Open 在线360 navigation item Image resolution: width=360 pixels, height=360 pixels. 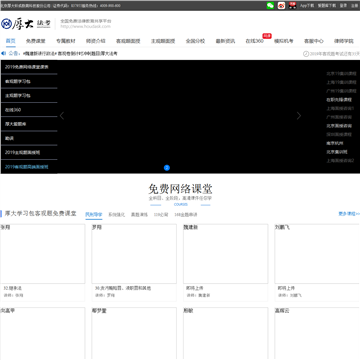254,41
